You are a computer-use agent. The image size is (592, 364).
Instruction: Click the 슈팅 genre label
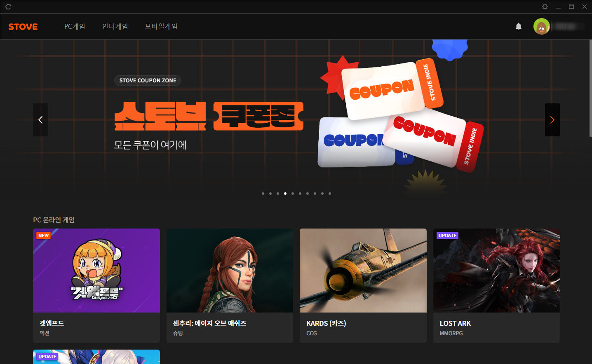[x=178, y=333]
